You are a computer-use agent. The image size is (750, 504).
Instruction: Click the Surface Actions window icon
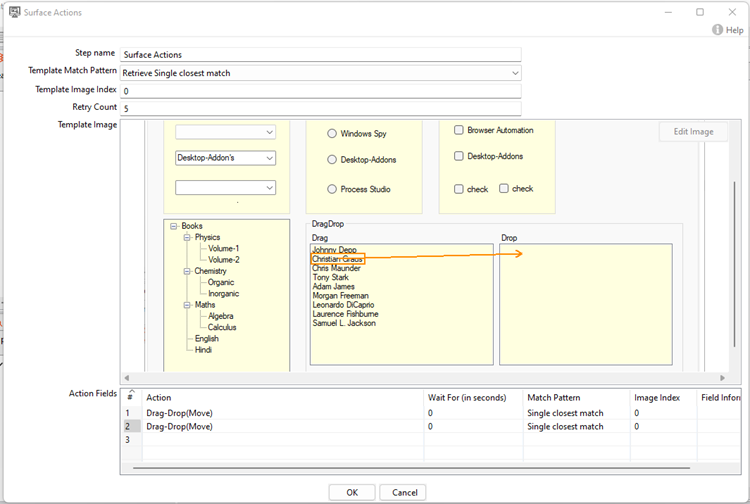pyautogui.click(x=15, y=12)
